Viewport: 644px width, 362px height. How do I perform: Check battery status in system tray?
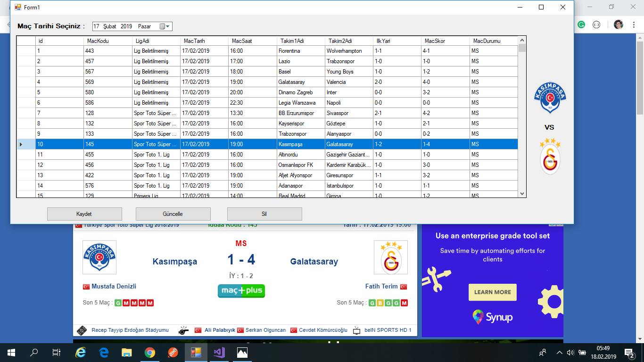582,352
